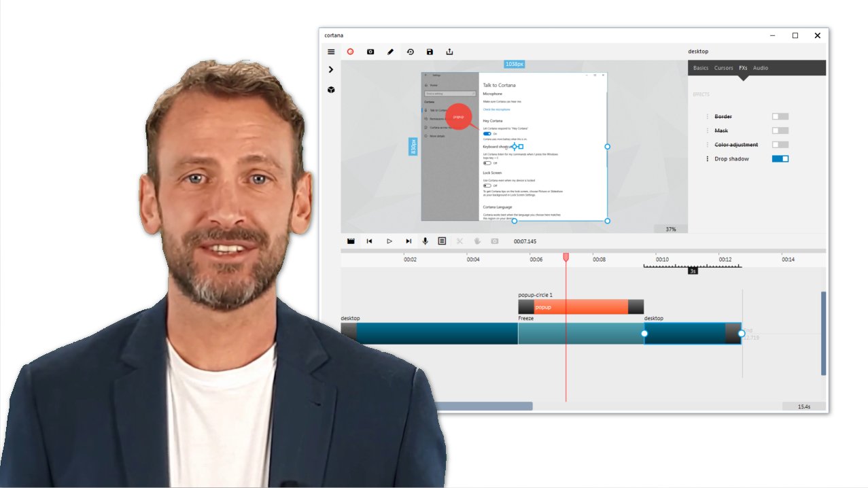Save the project with the floppy disk icon
The image size is (868, 488).
point(430,51)
